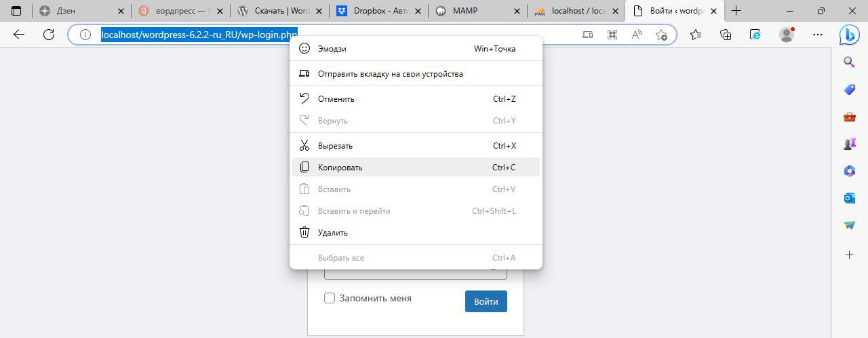Open Settings and more ellipsis menu
868x338 pixels.
[x=818, y=35]
